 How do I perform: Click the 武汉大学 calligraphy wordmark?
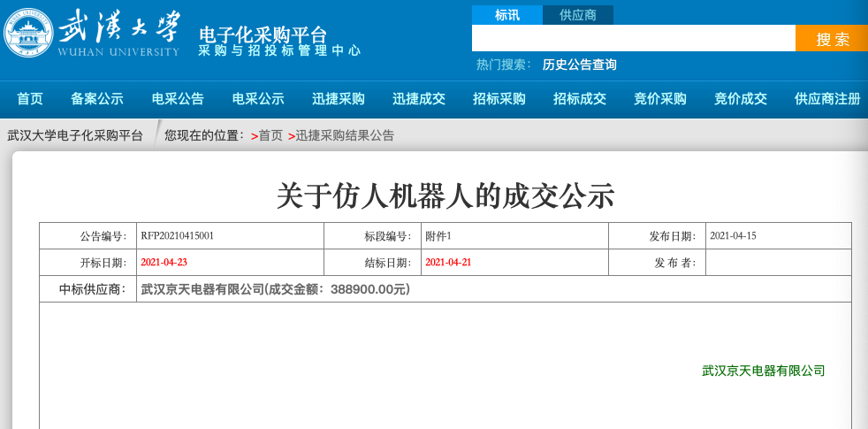[x=119, y=27]
